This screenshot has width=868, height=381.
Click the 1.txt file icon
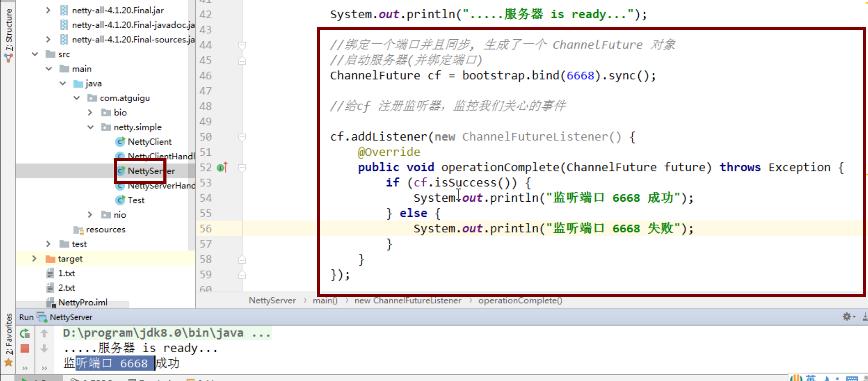click(x=50, y=273)
